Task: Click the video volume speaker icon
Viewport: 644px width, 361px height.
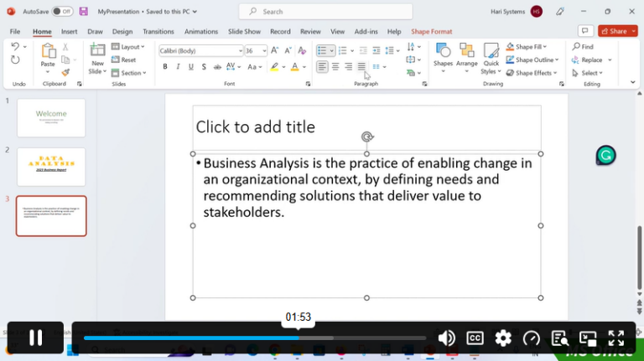Action: [x=446, y=338]
